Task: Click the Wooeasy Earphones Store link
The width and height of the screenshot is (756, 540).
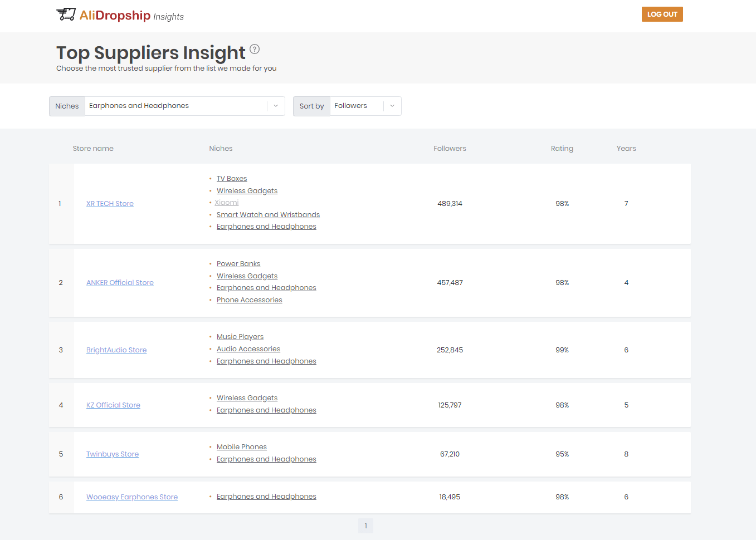Action: [x=131, y=496]
